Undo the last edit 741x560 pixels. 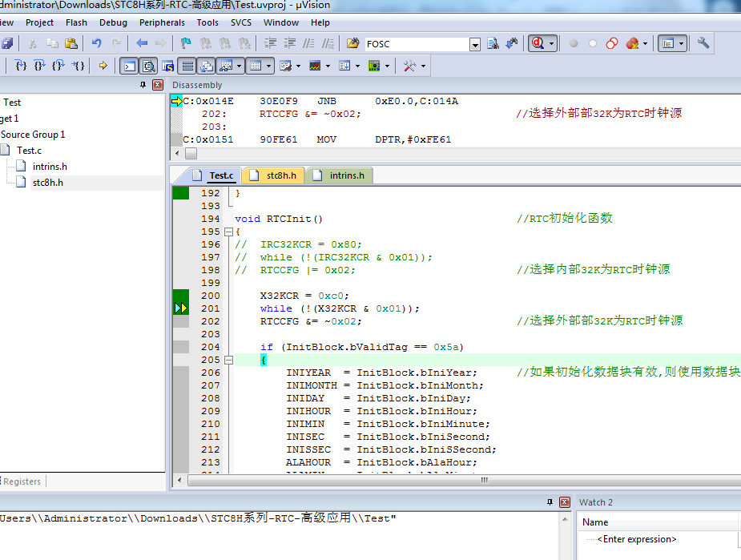click(x=96, y=43)
